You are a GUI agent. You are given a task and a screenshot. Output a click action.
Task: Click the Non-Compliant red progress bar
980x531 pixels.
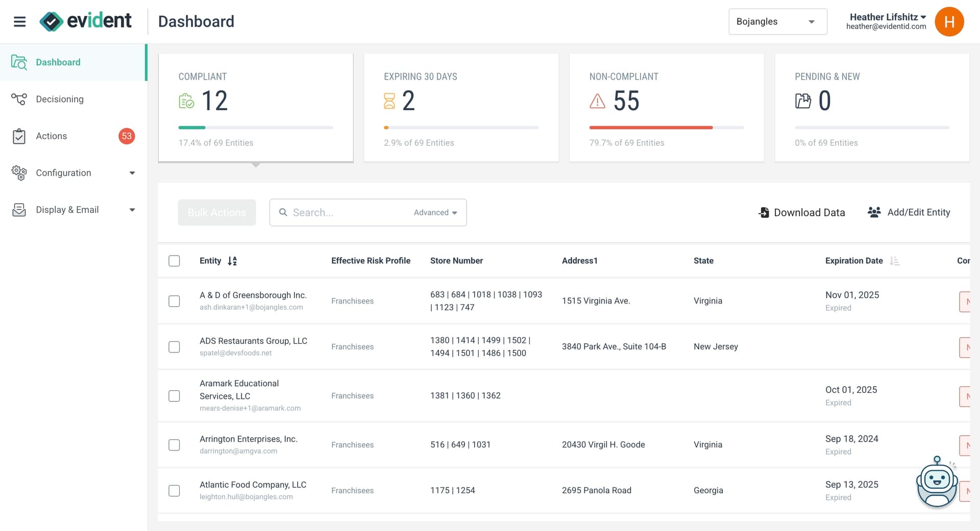(651, 128)
